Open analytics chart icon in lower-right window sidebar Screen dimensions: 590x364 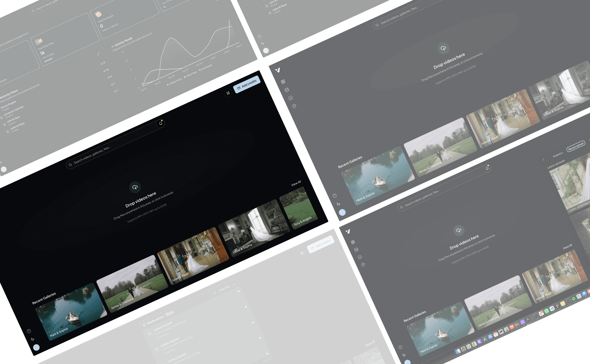click(360, 257)
